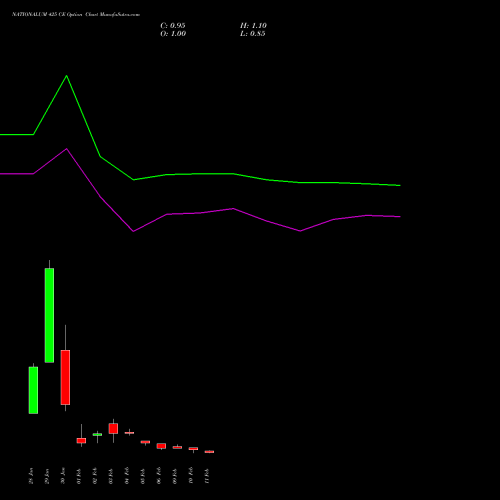Select the close value C: 0.95

tap(173, 26)
